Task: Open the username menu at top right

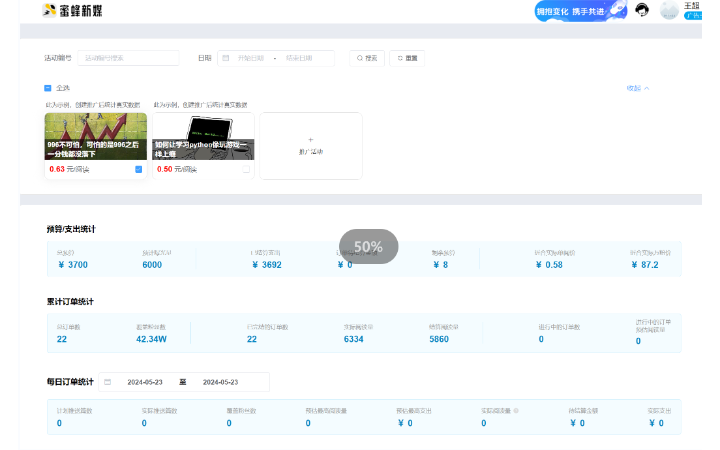Action: [x=692, y=6]
